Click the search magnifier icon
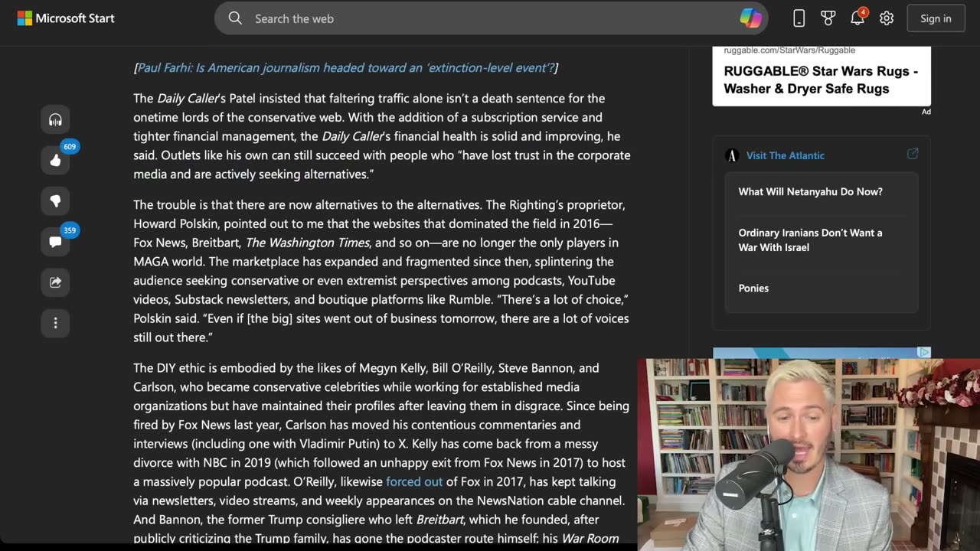Screen dimensions: 980x551 [x=235, y=18]
